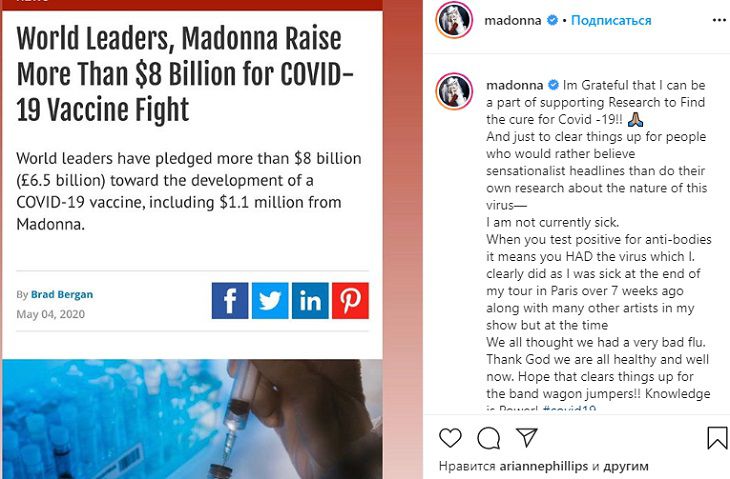Viewport: 730px width, 479px height.
Task: Share the article on LinkedIn
Action: 310,301
